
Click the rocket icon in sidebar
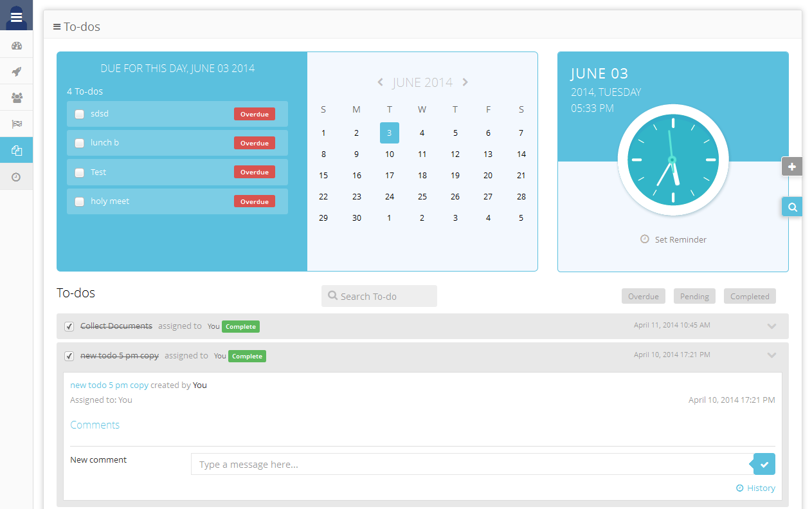pyautogui.click(x=17, y=71)
